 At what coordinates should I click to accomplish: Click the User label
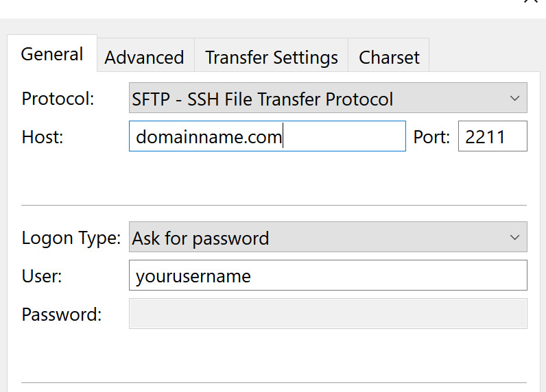[x=42, y=276]
